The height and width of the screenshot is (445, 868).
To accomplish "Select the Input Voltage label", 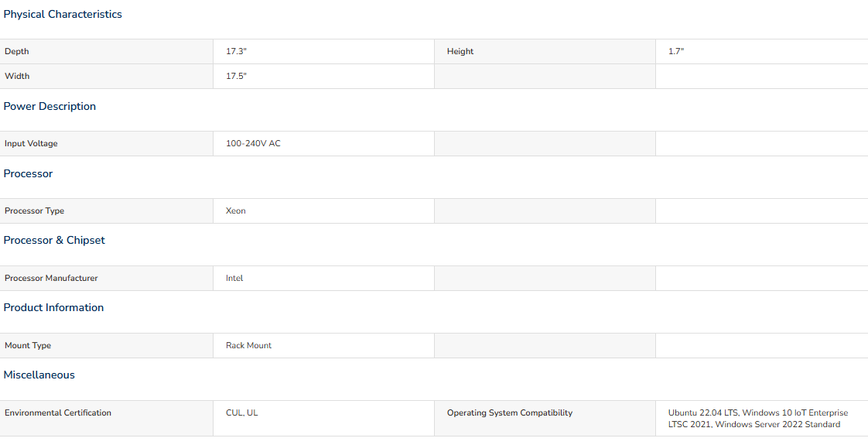I will (x=31, y=144).
